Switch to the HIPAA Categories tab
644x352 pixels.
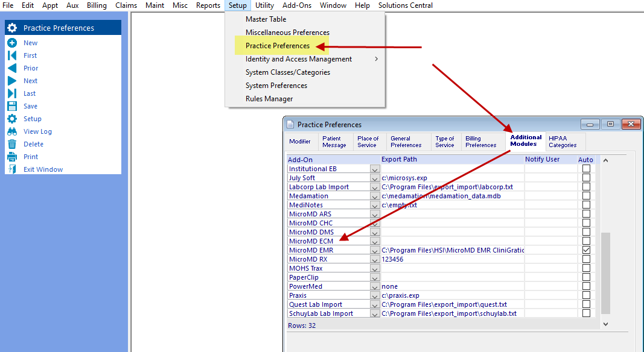(x=563, y=141)
